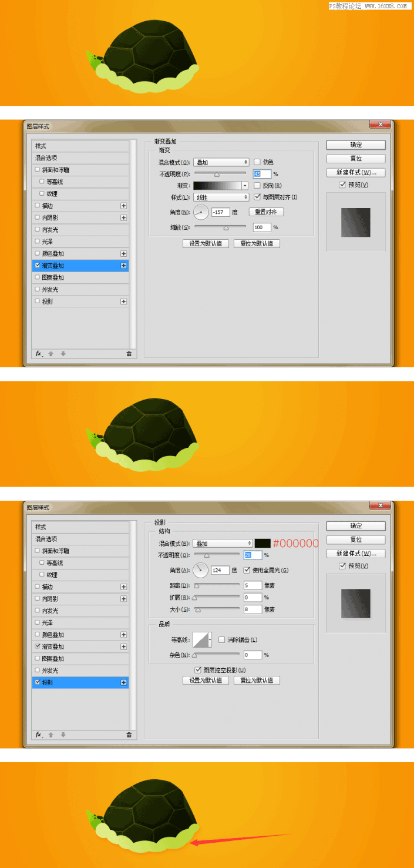Click the black drop shadow color swatch
This screenshot has width=414, height=868.
click(262, 543)
